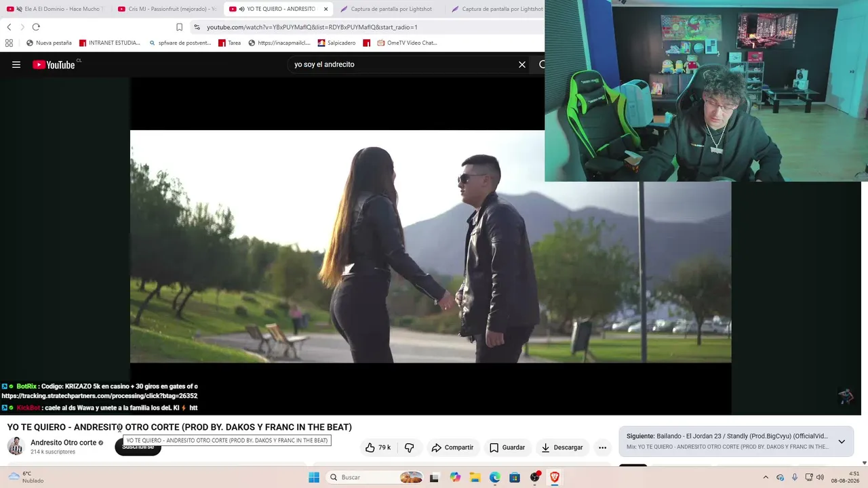Switch to the Ele A El Dominio tab
The image size is (868, 488).
tap(56, 9)
